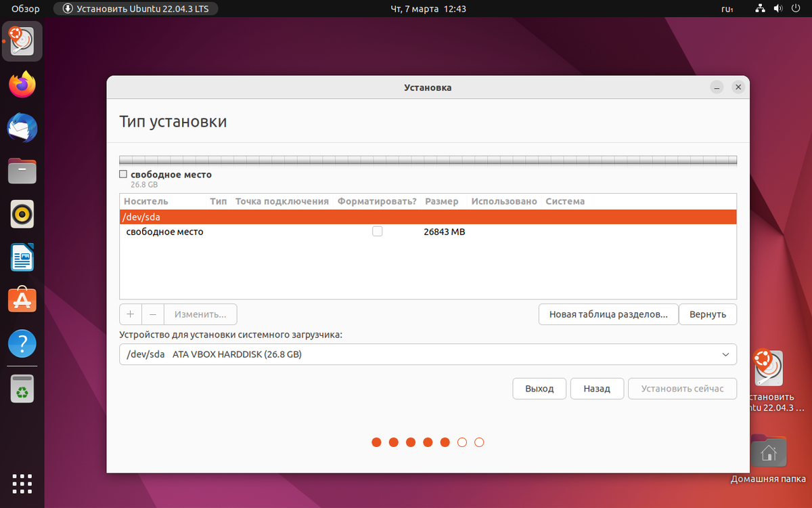Click the 'Новая таблица разделов…' button

click(x=607, y=314)
